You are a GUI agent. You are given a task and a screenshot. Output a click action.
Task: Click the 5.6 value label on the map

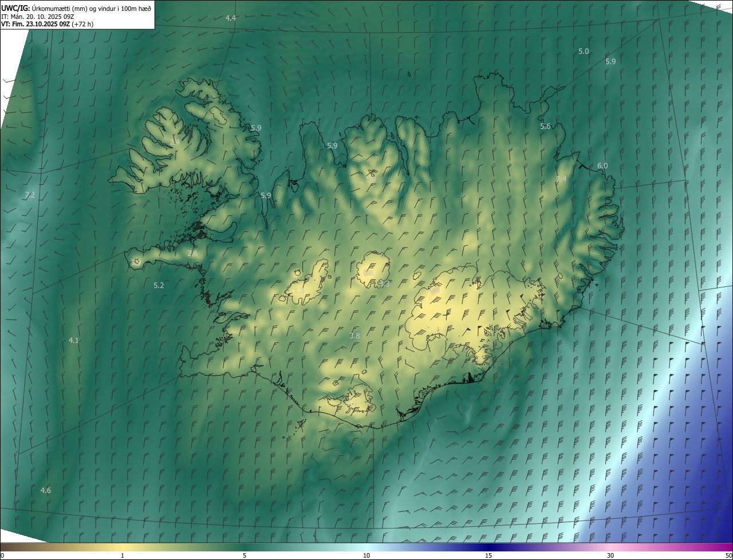[x=545, y=127]
